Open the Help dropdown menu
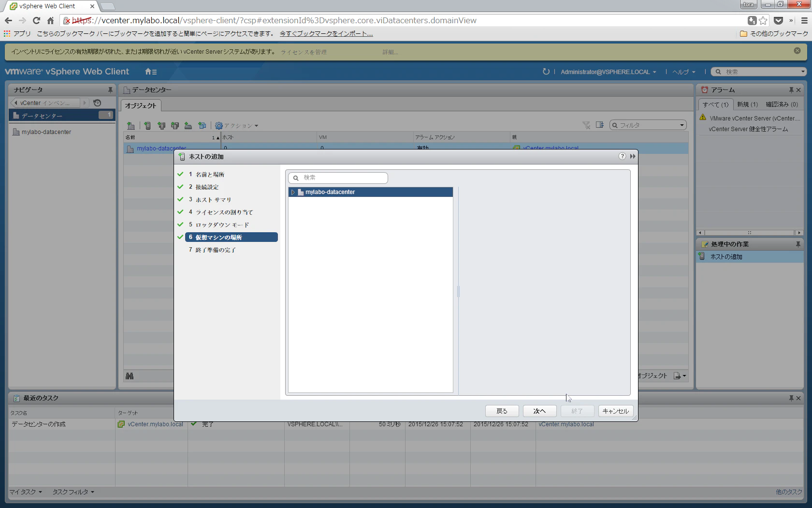Viewport: 812px width, 508px height. click(684, 72)
